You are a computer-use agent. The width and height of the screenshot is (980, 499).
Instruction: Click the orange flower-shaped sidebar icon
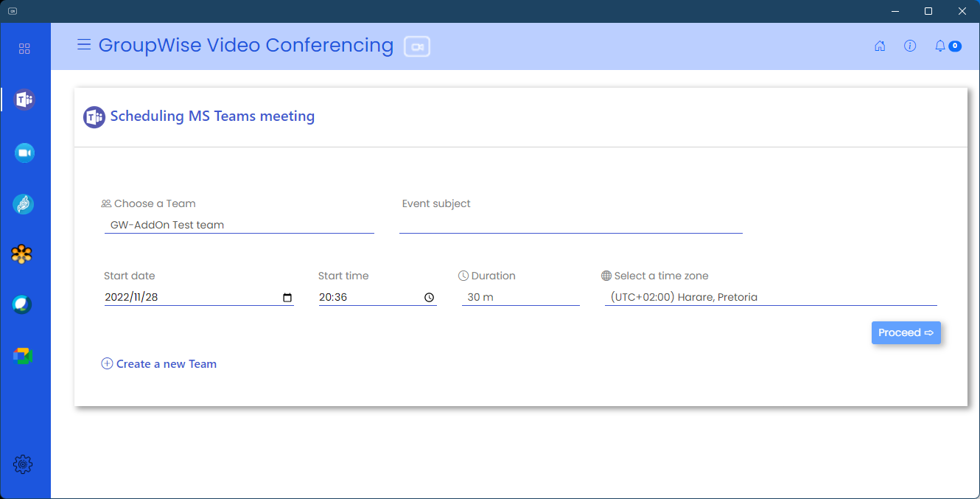point(23,254)
